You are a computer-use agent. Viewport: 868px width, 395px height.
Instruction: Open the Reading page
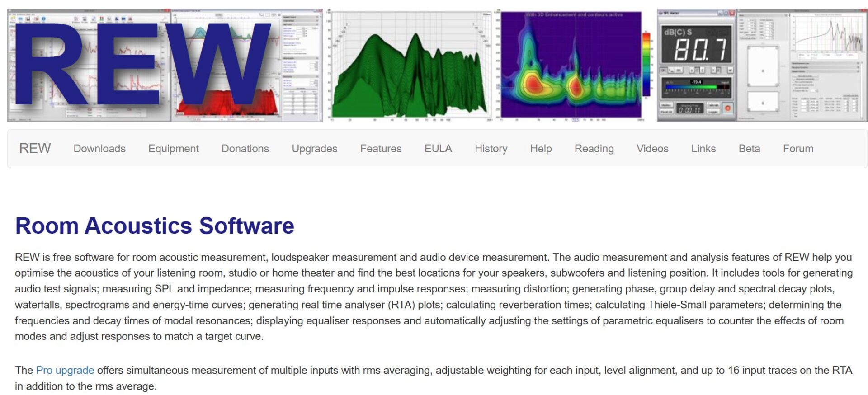(594, 149)
